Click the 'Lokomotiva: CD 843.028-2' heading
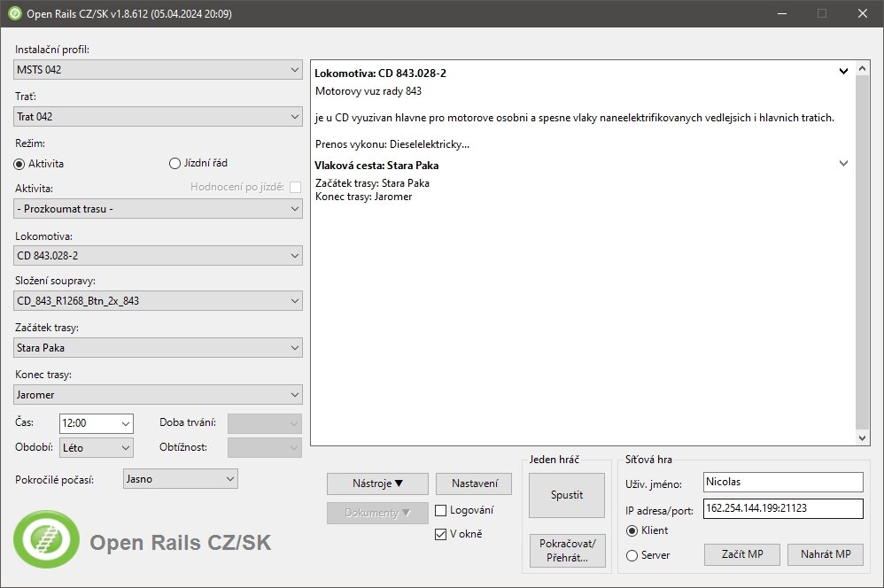Image resolution: width=884 pixels, height=588 pixels. point(380,73)
